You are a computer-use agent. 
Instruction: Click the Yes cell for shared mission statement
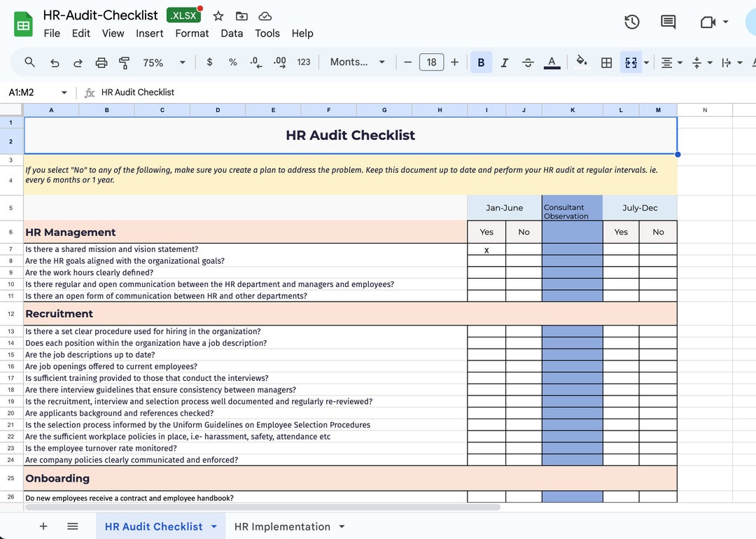pos(486,250)
